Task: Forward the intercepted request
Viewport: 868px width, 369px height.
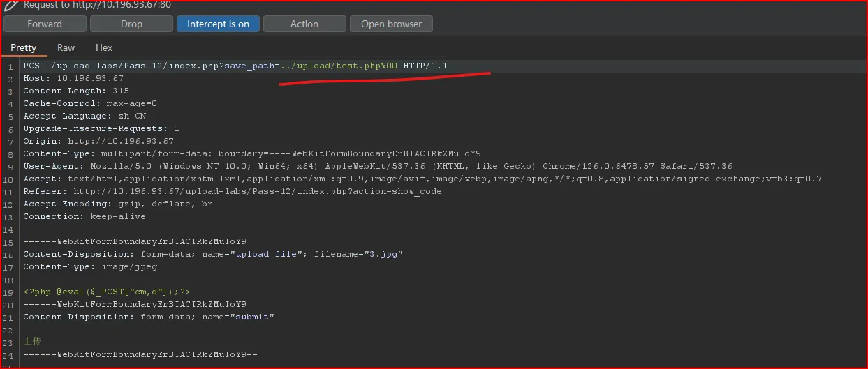Action: coord(45,24)
